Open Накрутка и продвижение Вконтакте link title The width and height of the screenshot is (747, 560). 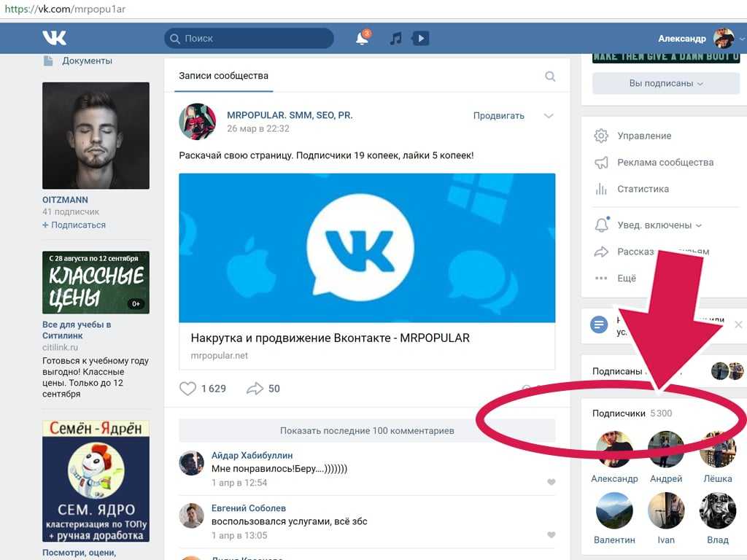coord(330,338)
